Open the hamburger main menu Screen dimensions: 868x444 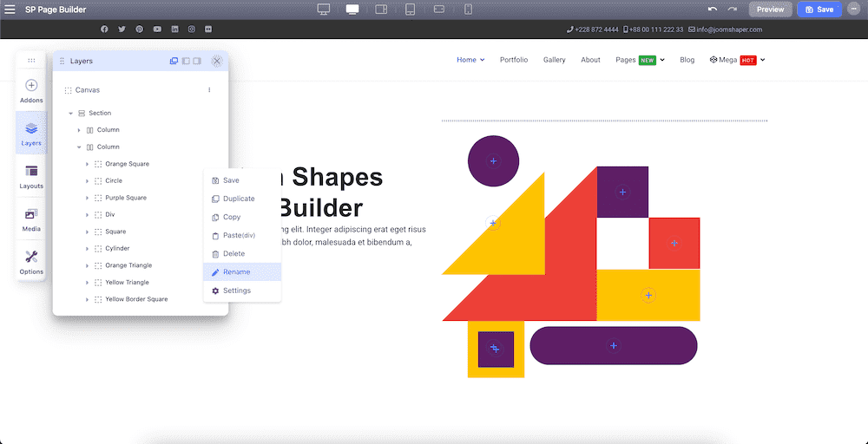pyautogui.click(x=10, y=10)
